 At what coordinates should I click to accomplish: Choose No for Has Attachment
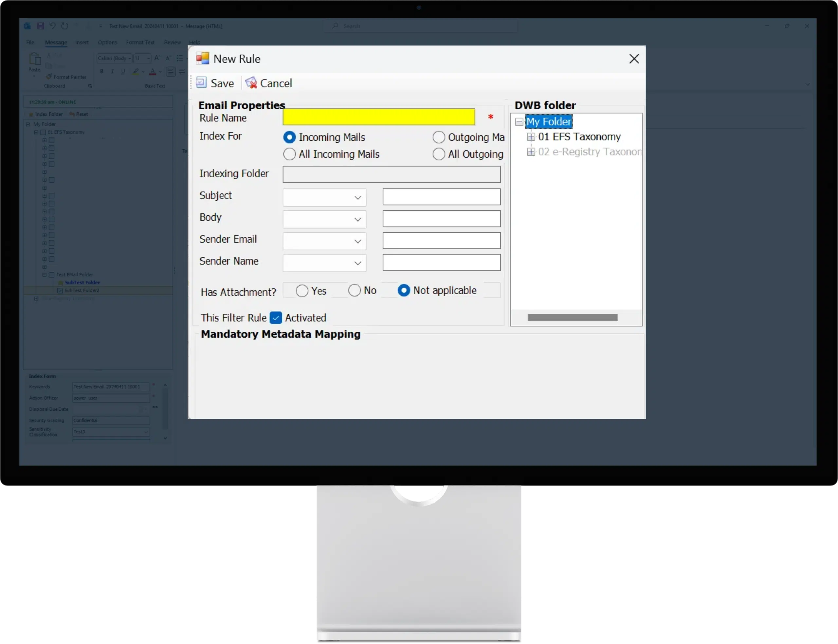point(354,291)
